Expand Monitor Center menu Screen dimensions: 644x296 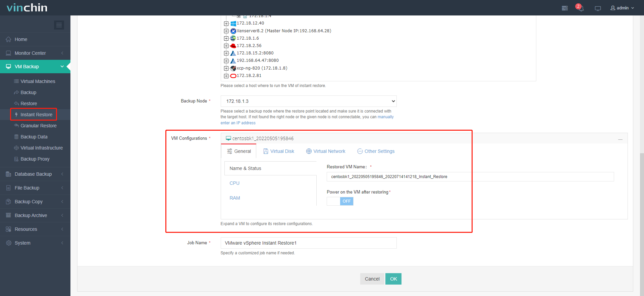pyautogui.click(x=35, y=53)
